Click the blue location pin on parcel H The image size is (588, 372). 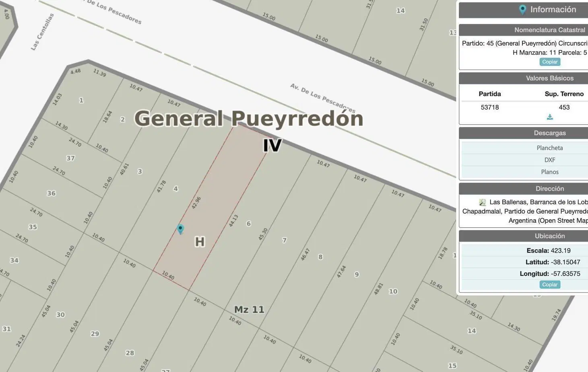point(180,229)
